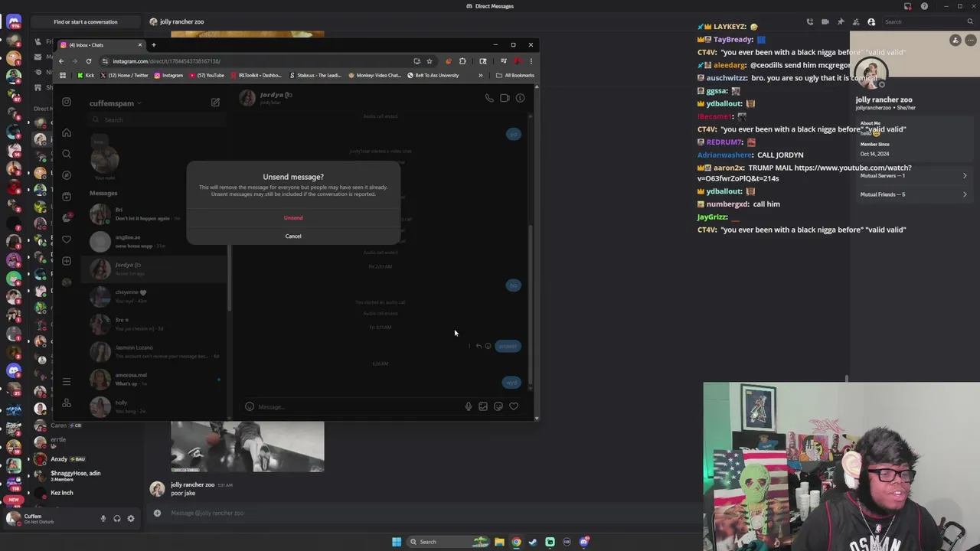The height and width of the screenshot is (551, 980).
Task: Open the Belt To Ass University bookmark
Action: [x=433, y=76]
